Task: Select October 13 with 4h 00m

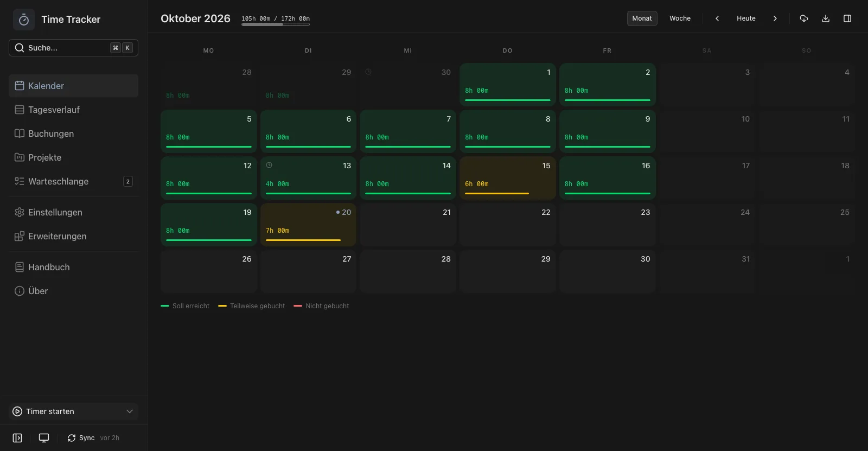Action: 308,178
